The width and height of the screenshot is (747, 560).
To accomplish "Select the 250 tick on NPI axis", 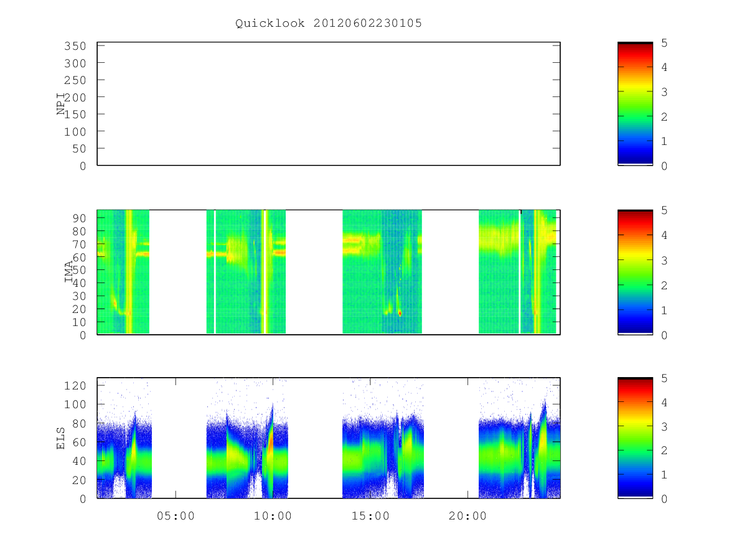I will (x=75, y=80).
